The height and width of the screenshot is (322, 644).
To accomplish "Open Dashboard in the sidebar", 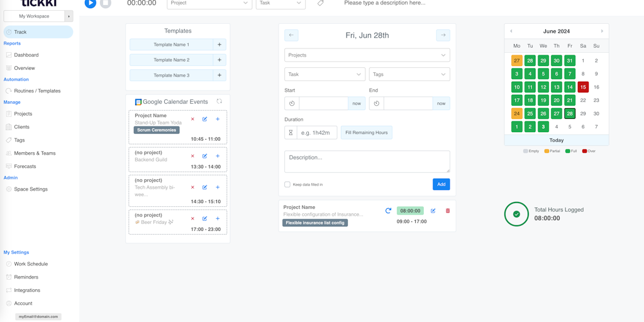I will point(26,55).
